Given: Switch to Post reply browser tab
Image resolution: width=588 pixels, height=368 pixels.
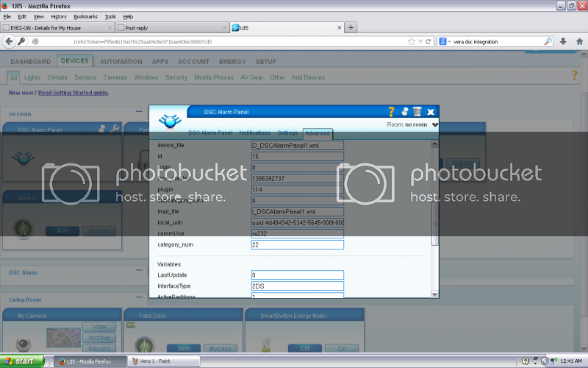Looking at the screenshot, I should (x=172, y=28).
